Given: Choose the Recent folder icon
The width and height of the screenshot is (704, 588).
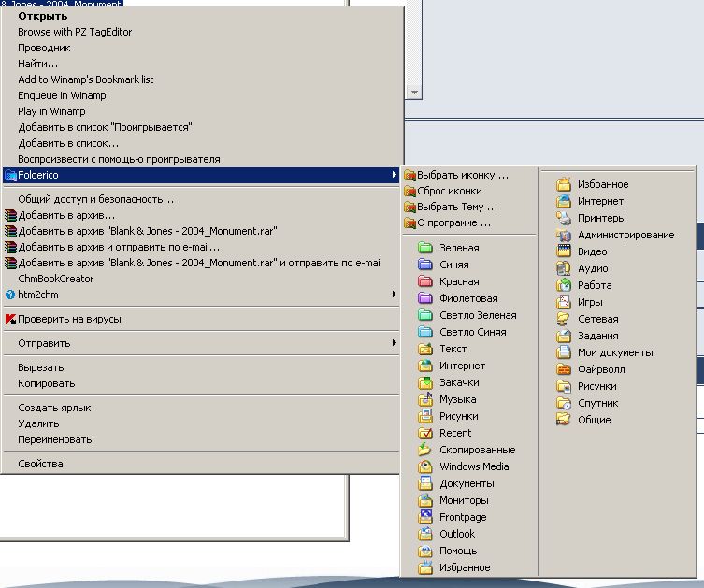Looking at the screenshot, I should tap(424, 433).
